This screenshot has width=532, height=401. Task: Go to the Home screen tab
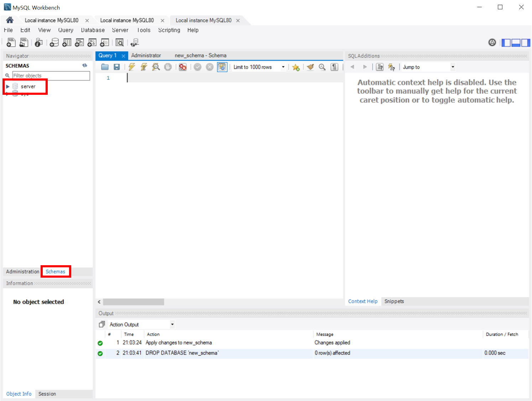click(10, 20)
